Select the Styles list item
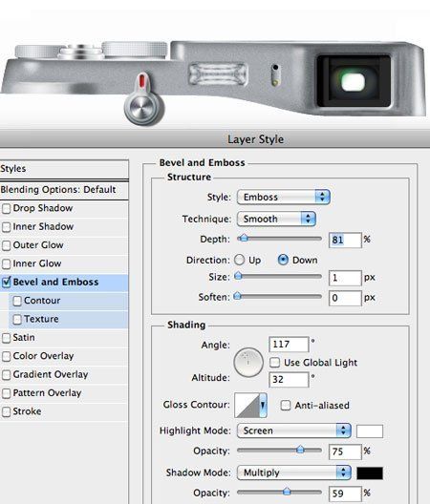The image size is (430, 504). (x=64, y=169)
